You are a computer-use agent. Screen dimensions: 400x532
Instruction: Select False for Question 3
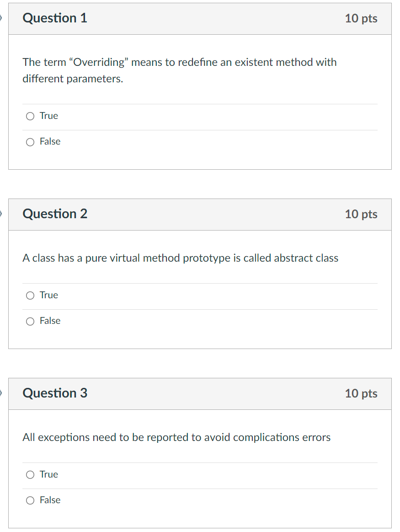[x=29, y=500]
